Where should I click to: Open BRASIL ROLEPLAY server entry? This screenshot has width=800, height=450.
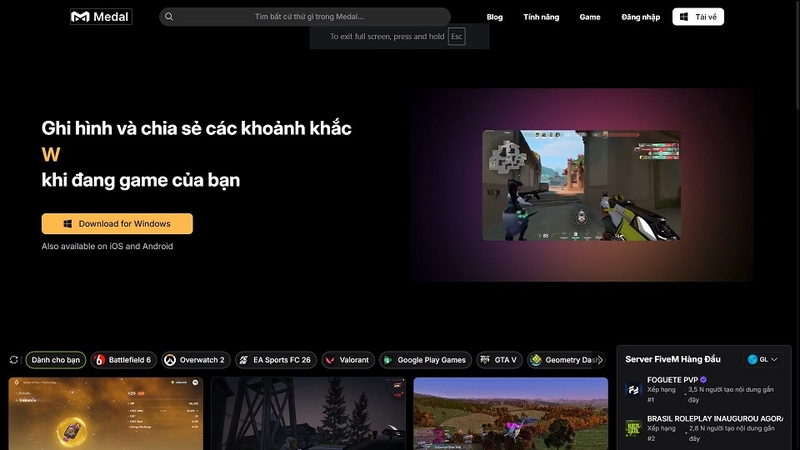point(704,429)
